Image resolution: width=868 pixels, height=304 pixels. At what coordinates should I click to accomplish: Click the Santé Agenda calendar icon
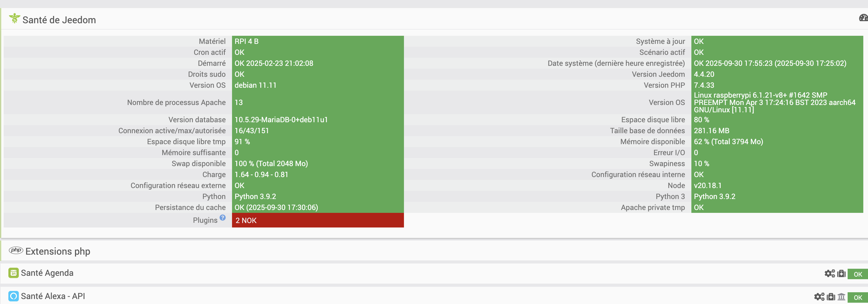point(14,273)
